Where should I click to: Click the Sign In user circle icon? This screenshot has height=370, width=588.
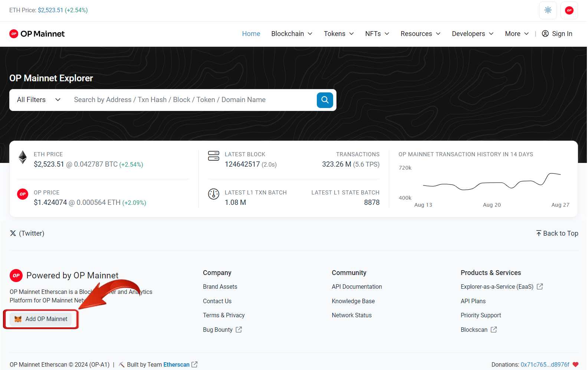point(545,34)
